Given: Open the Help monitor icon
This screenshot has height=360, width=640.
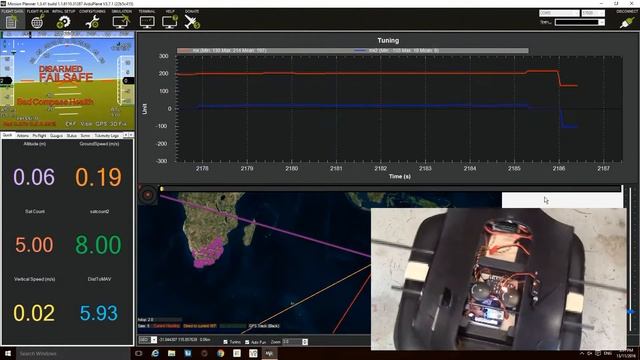Looking at the screenshot, I should point(170,22).
